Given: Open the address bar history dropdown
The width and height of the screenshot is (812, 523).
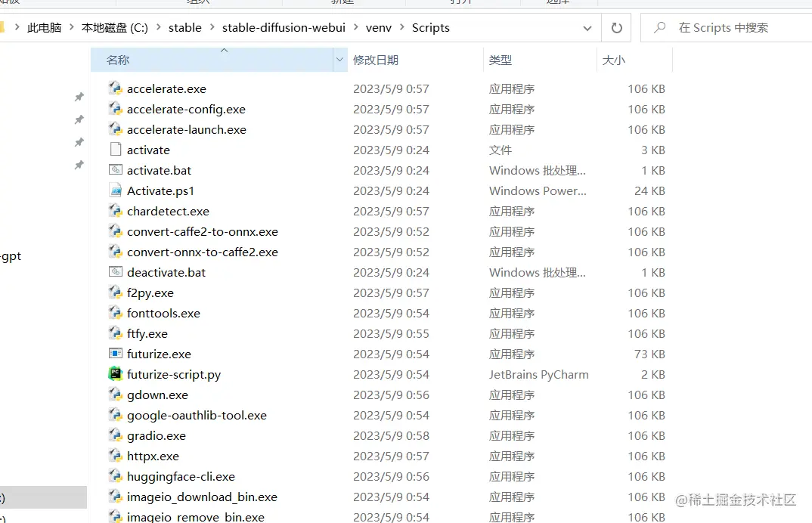Looking at the screenshot, I should pyautogui.click(x=587, y=28).
